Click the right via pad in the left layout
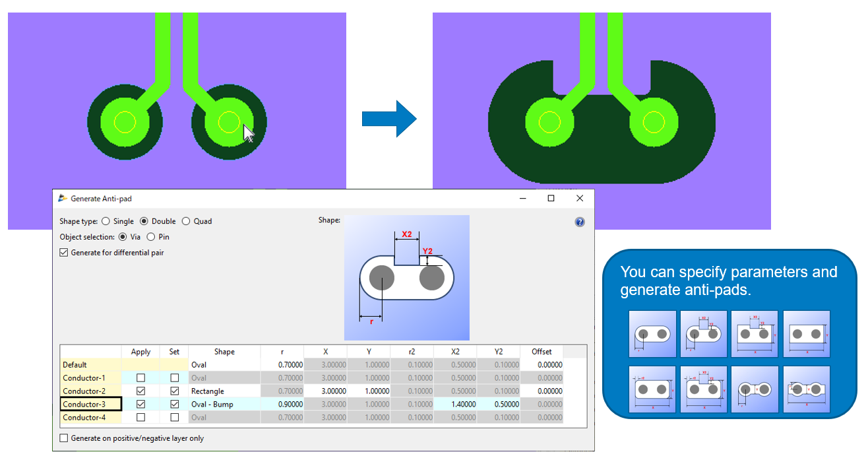Screen dimensions: 868x462 229,122
